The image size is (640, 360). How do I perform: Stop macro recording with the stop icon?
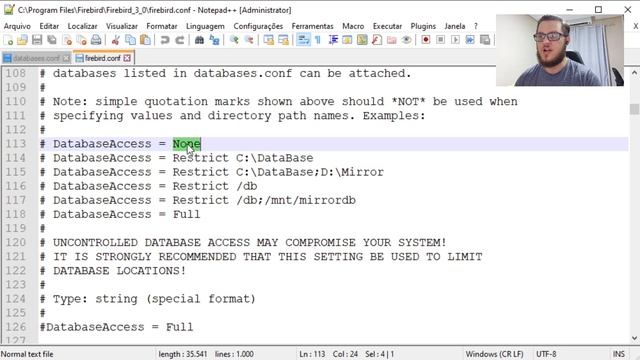tap(440, 40)
